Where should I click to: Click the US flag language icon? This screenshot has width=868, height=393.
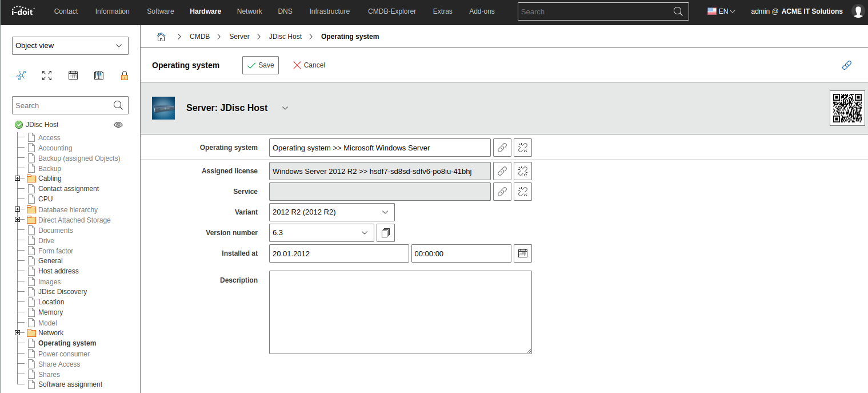pos(712,11)
